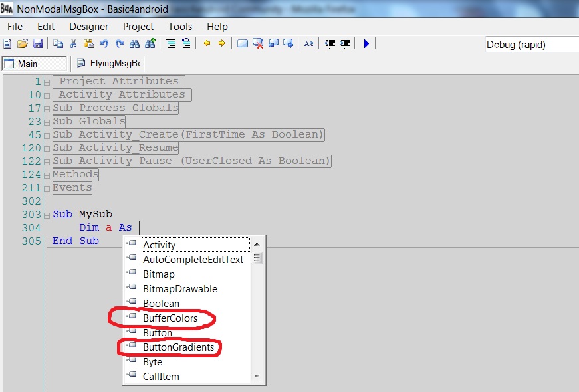Click the autocomplete 'A' toolbar icon

pyautogui.click(x=308, y=44)
